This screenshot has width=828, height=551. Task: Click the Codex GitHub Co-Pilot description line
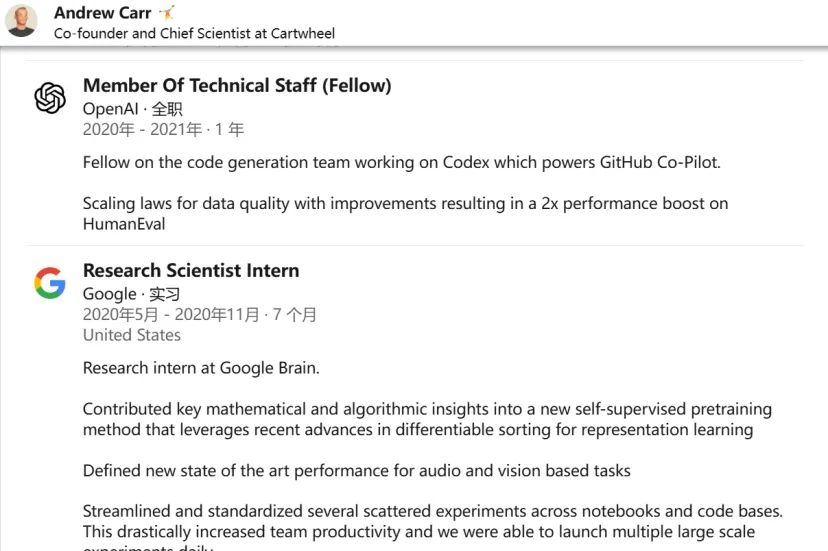click(401, 162)
